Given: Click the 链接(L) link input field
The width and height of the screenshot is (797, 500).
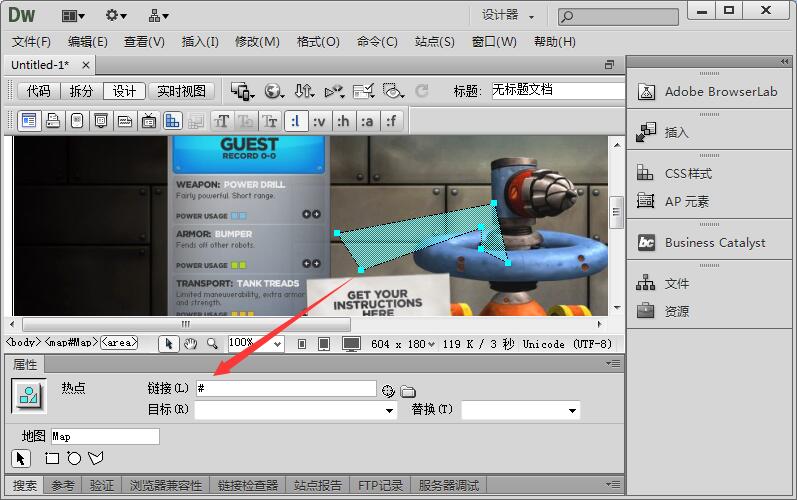Looking at the screenshot, I should (286, 389).
